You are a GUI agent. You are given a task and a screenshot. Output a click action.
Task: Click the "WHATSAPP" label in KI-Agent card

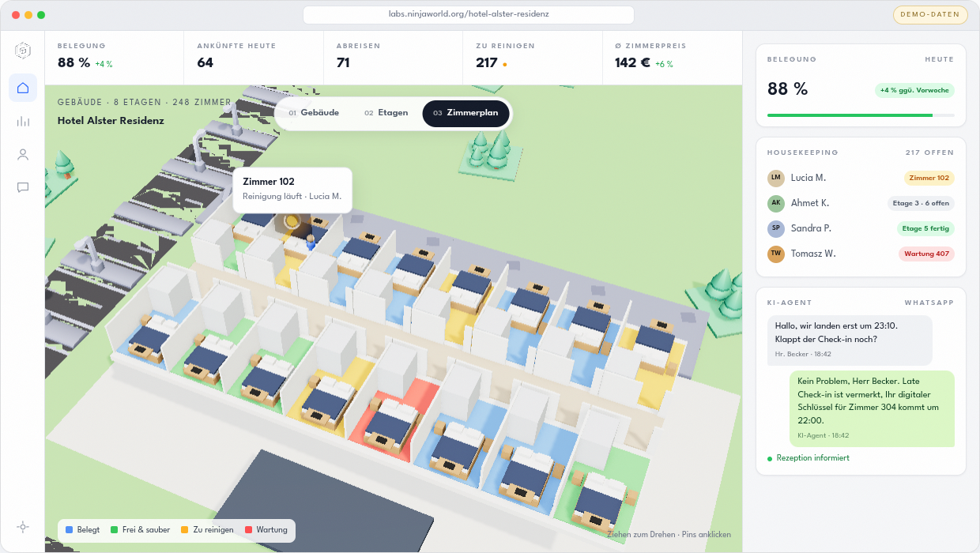pos(929,303)
